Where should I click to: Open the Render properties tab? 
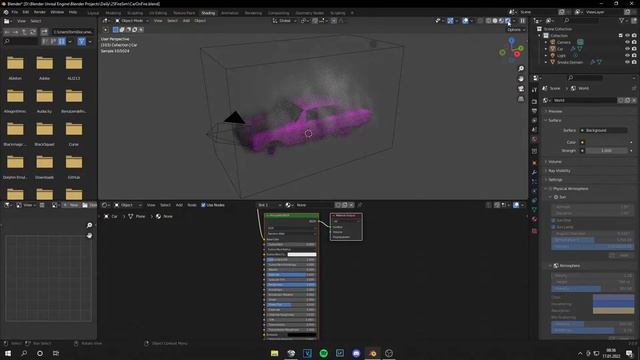click(x=534, y=101)
